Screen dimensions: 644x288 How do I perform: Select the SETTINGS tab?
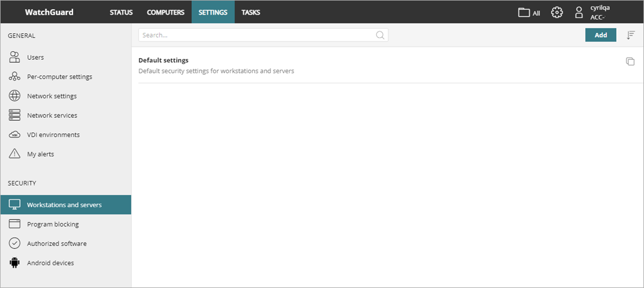point(213,13)
